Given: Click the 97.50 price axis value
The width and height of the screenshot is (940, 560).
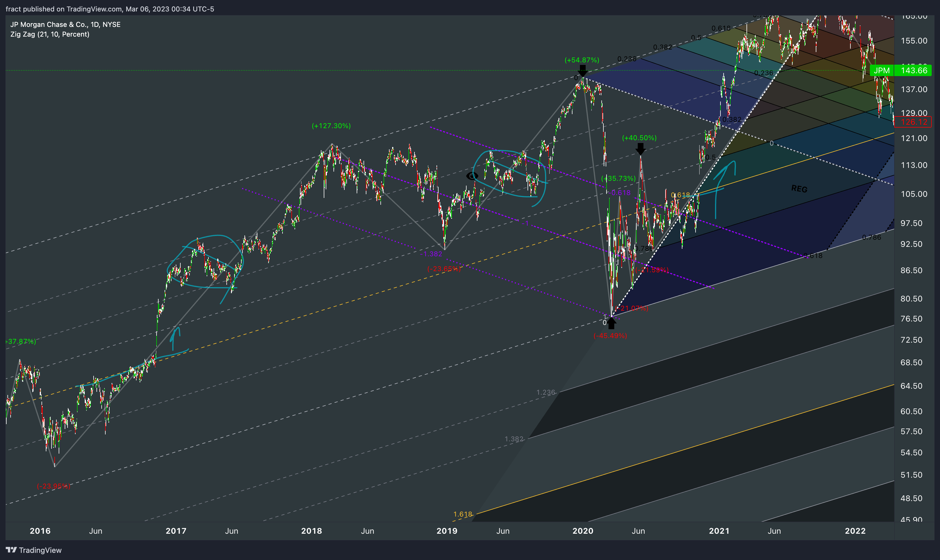Looking at the screenshot, I should 911,223.
